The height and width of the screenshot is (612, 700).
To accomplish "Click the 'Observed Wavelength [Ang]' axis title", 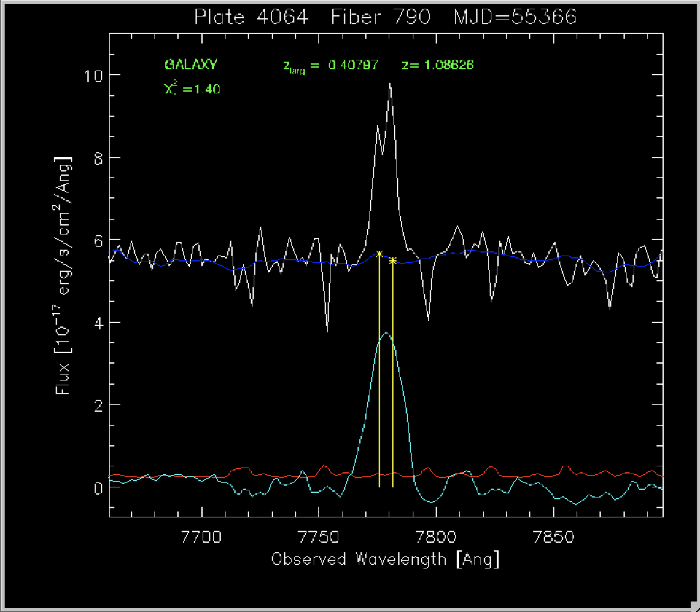I will click(x=385, y=560).
